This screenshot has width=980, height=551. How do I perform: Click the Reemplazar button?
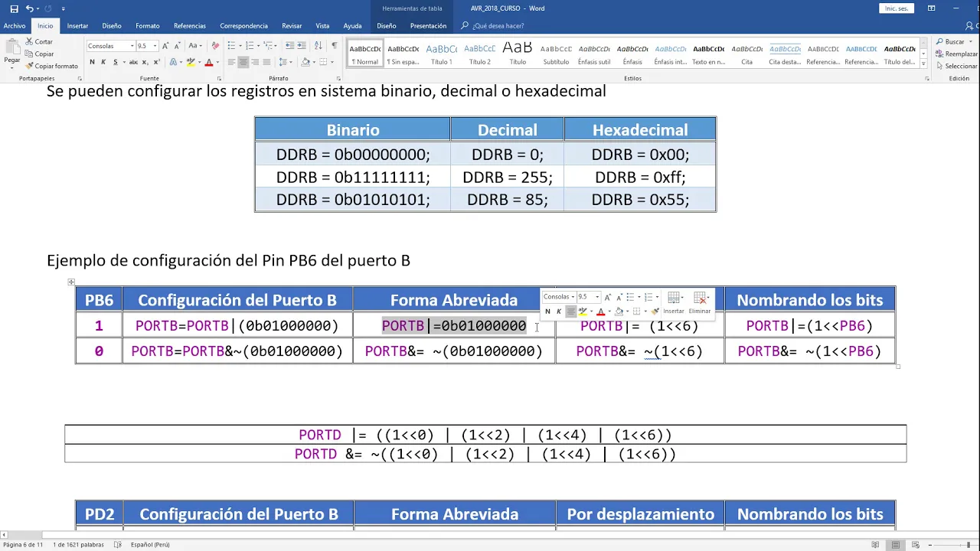point(957,54)
